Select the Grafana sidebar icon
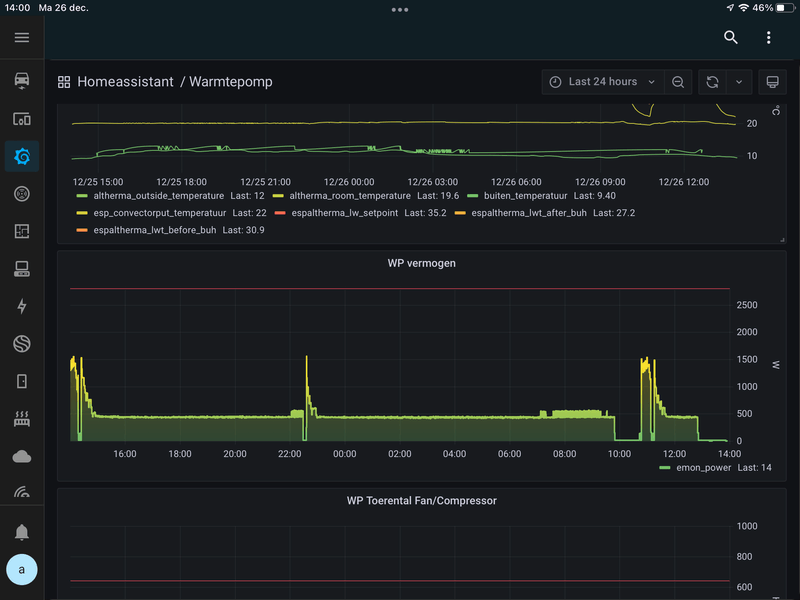 (x=22, y=156)
